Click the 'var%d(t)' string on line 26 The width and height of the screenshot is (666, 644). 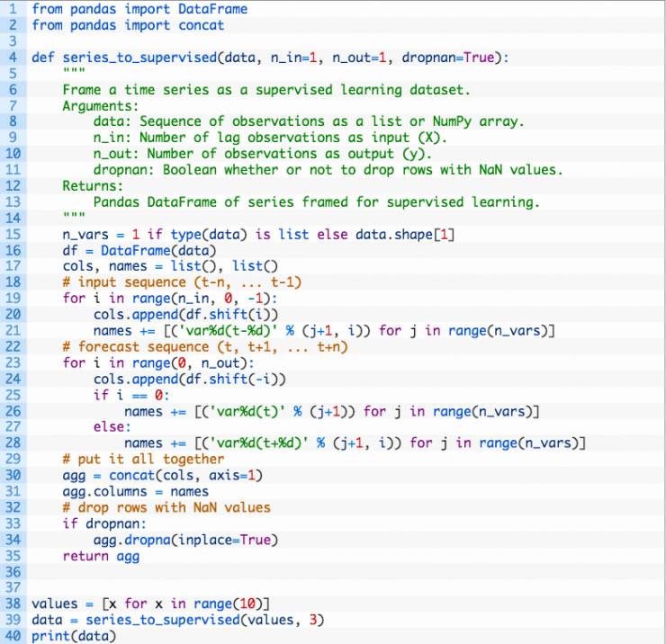point(247,411)
